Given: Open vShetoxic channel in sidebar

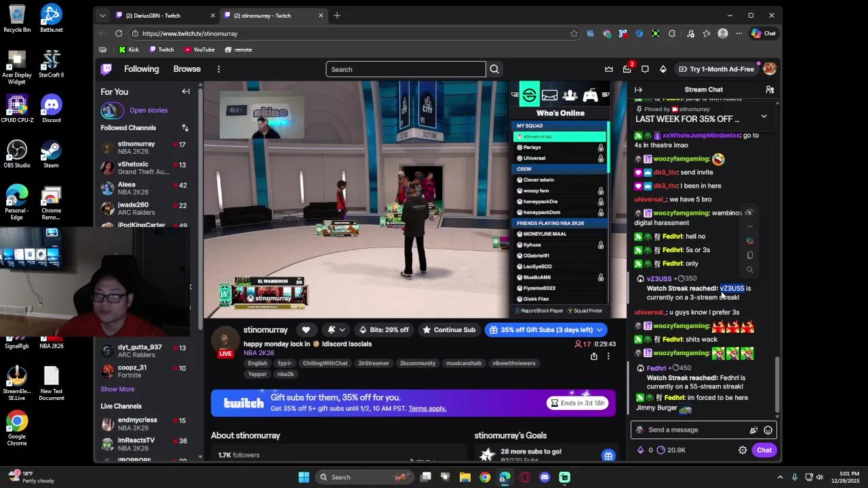Looking at the screenshot, I should [145, 168].
